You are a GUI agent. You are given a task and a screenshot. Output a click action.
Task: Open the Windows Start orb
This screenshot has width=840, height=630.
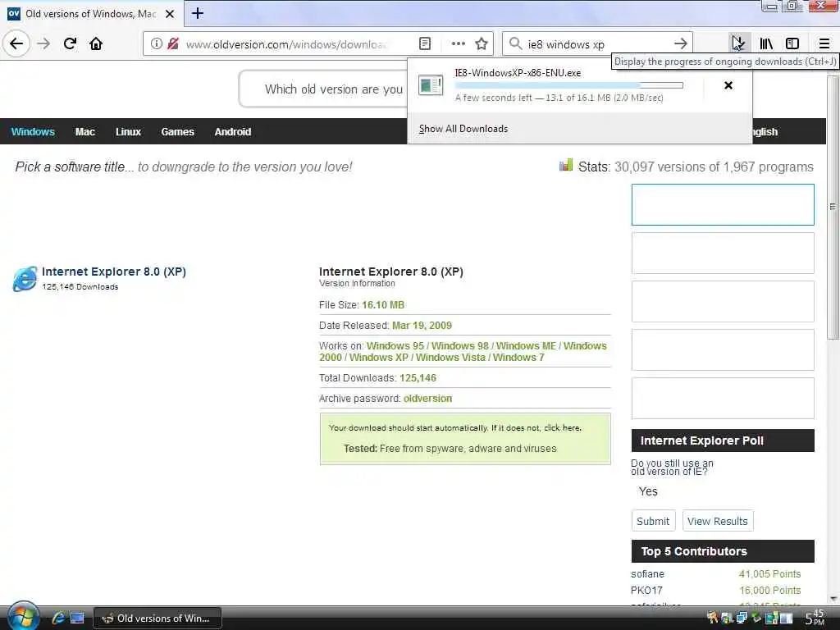[x=22, y=616]
